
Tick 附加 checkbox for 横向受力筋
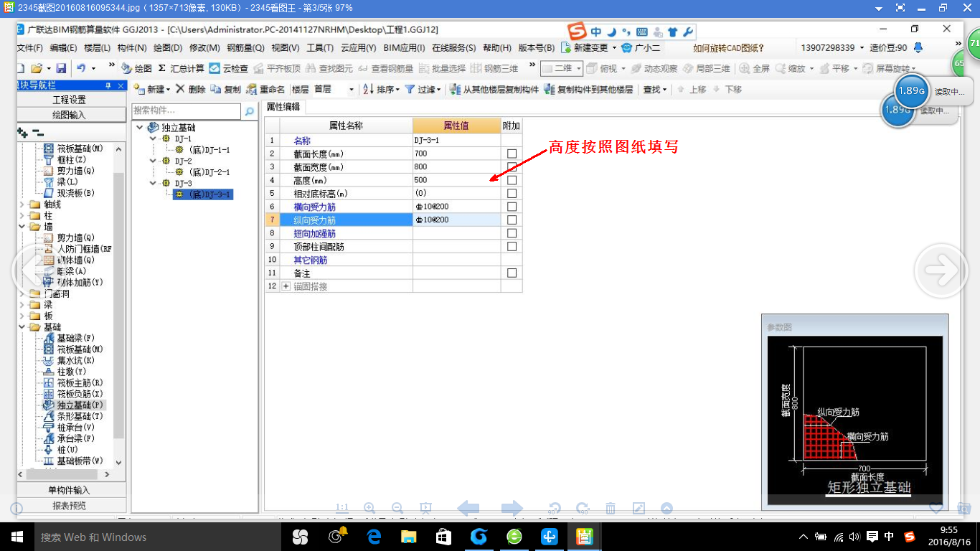pos(512,207)
